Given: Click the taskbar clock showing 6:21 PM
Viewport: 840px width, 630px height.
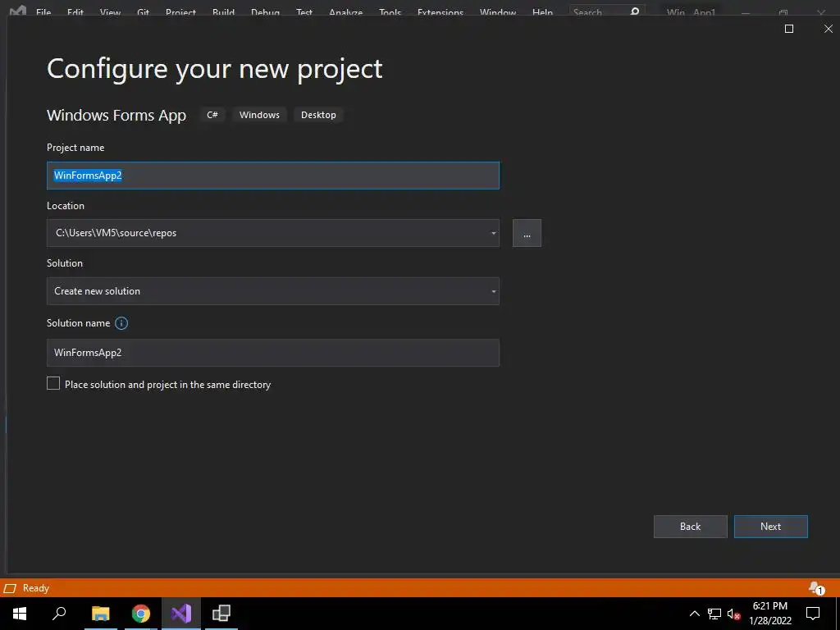Looking at the screenshot, I should tap(769, 614).
